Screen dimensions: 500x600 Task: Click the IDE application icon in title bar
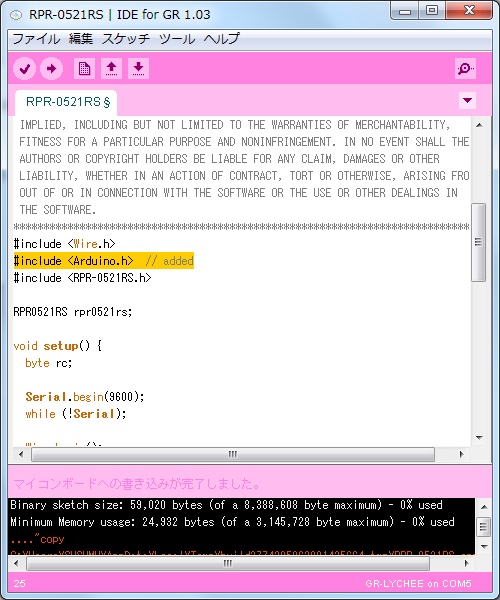pyautogui.click(x=16, y=15)
